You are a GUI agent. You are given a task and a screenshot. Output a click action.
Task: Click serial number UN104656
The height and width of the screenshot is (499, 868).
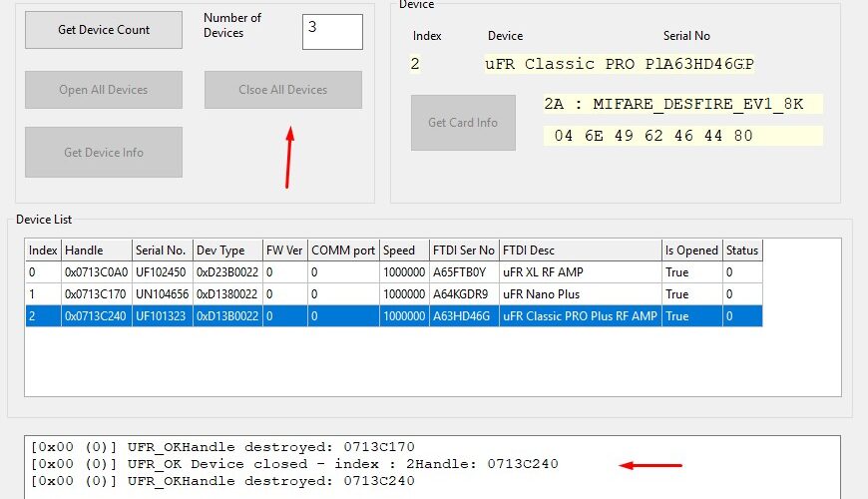pyautogui.click(x=163, y=294)
